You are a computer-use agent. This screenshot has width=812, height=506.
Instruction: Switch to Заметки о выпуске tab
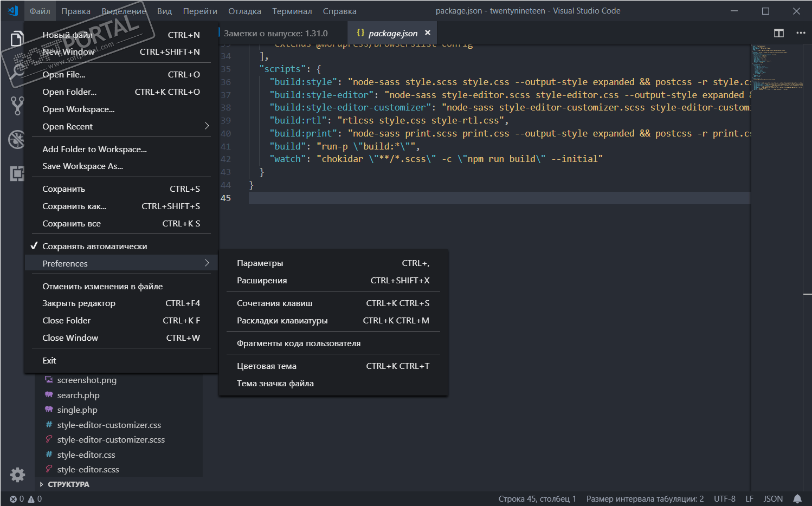point(275,34)
